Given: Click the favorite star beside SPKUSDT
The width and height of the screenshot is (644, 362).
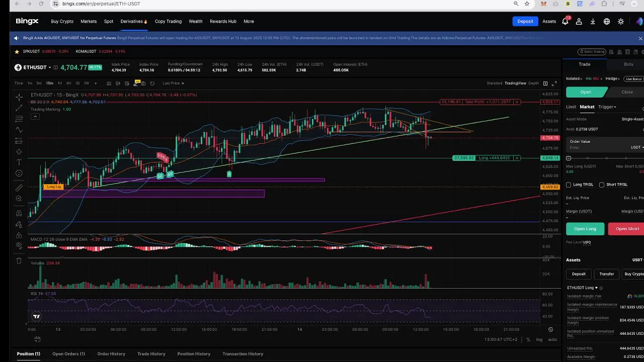Looking at the screenshot, I should pyautogui.click(x=17, y=51).
